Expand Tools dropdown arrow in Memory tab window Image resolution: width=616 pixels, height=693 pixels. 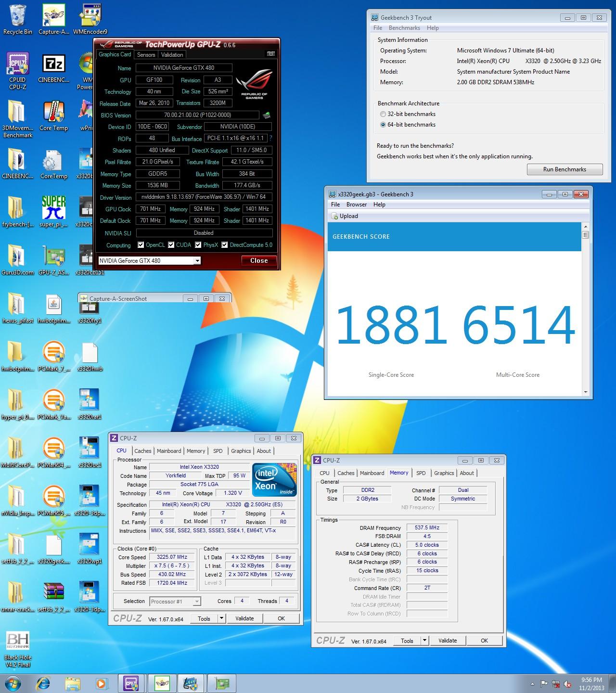coord(424,641)
